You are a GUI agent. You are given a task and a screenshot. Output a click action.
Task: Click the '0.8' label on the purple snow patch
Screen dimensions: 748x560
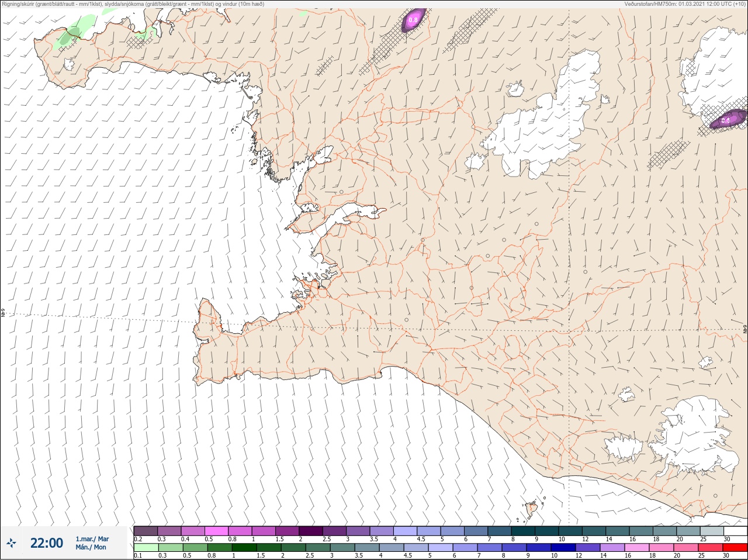coord(413,20)
